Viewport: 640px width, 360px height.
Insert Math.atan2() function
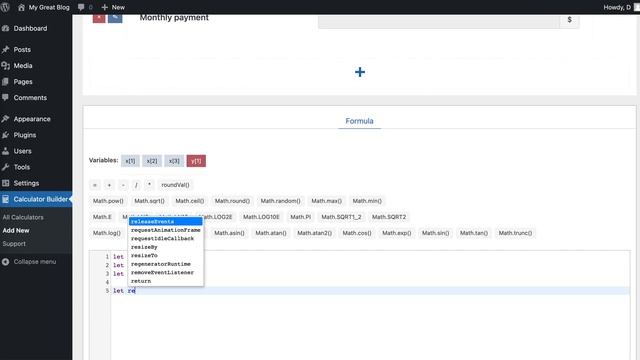(x=314, y=233)
